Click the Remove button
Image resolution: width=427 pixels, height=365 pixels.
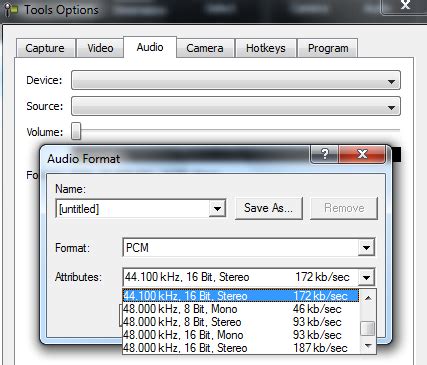coord(344,208)
